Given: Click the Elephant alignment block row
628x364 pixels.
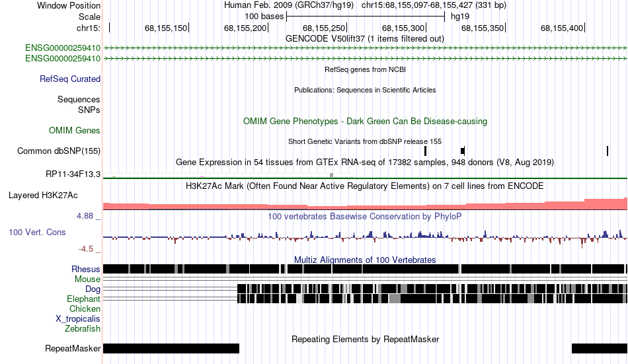Looking at the screenshot, I should point(432,299).
